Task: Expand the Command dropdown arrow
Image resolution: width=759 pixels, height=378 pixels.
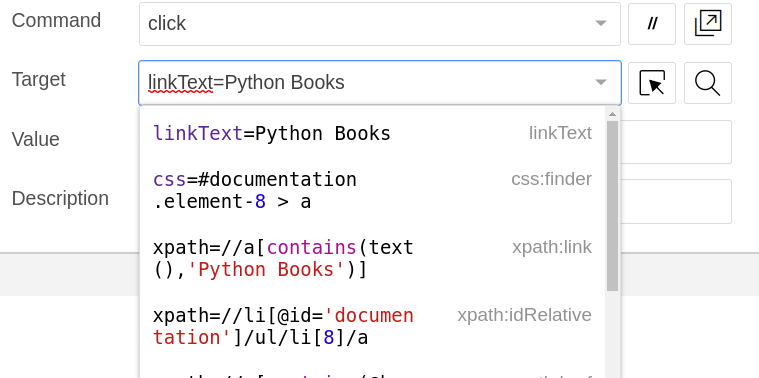Action: coord(601,23)
